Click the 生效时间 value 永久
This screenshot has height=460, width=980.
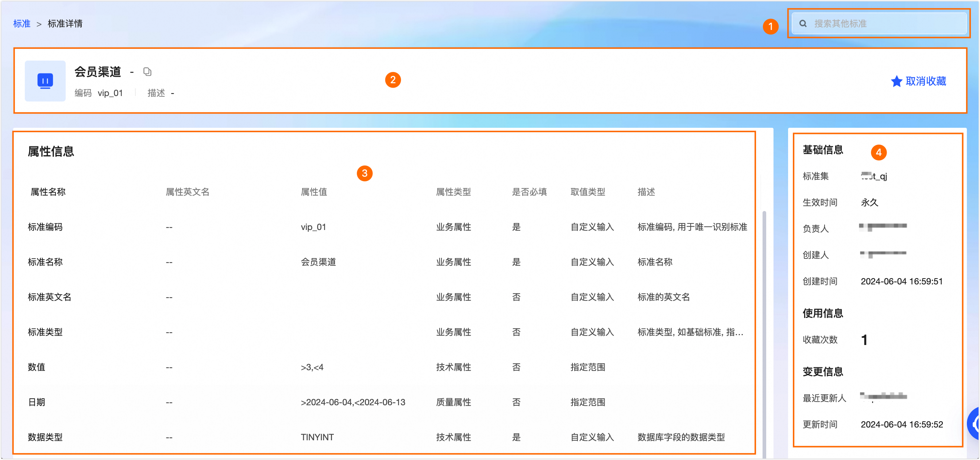[869, 202]
